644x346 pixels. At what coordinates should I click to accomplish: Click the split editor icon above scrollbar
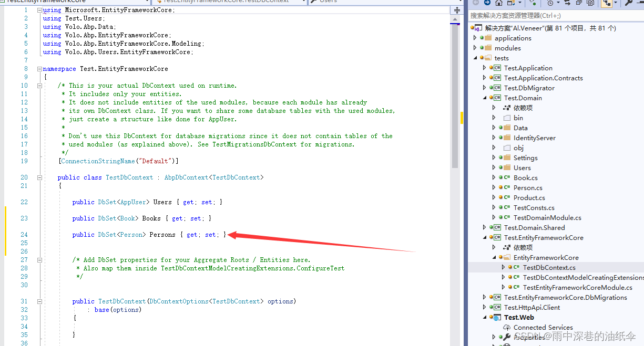coord(456,11)
